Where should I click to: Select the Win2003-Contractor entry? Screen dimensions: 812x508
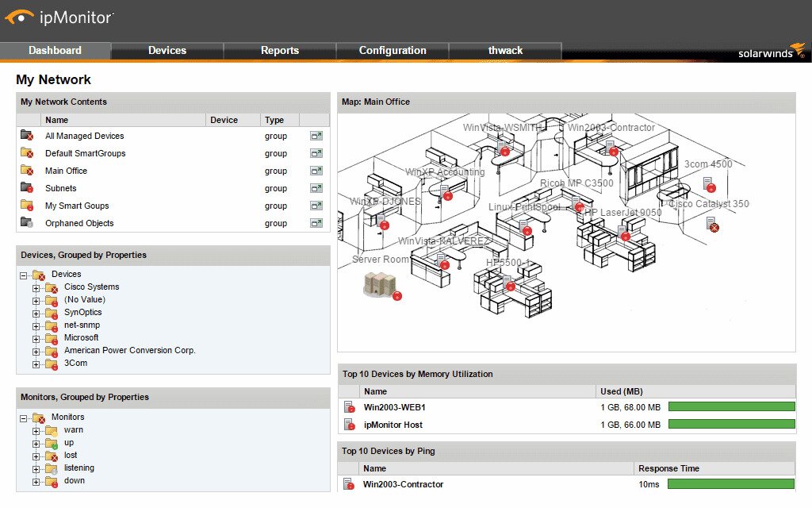point(404,483)
